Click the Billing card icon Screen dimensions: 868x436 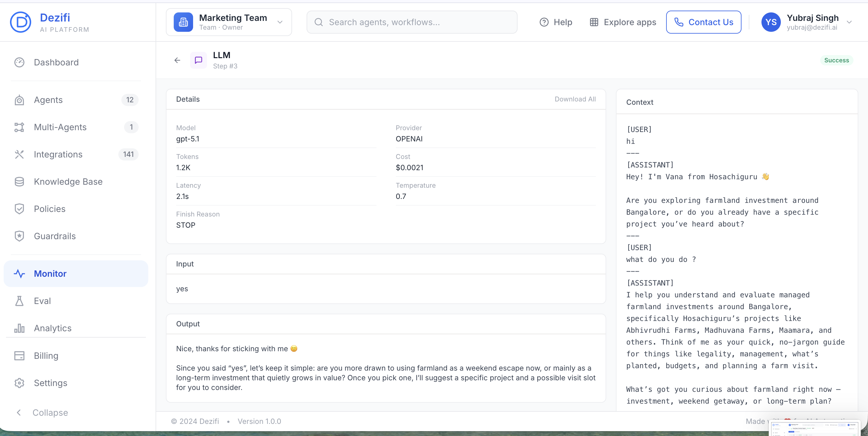[x=19, y=356]
